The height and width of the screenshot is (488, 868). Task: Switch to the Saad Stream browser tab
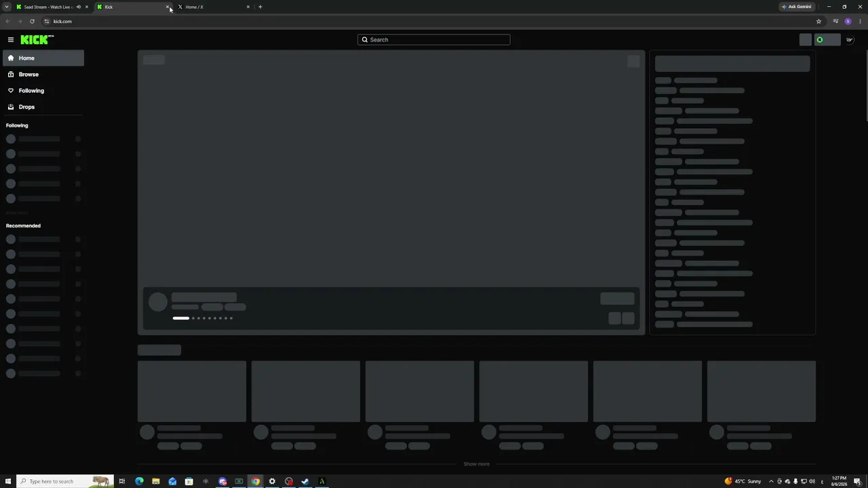47,7
